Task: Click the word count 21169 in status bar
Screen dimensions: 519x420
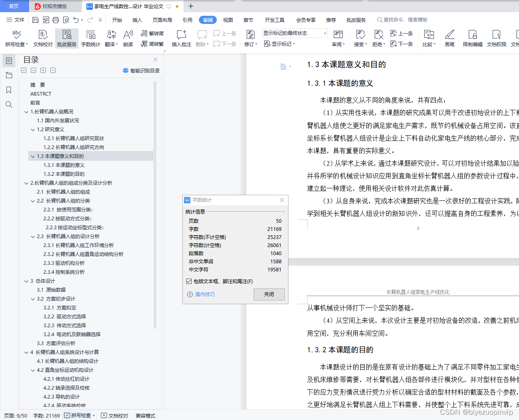Action: point(47,416)
